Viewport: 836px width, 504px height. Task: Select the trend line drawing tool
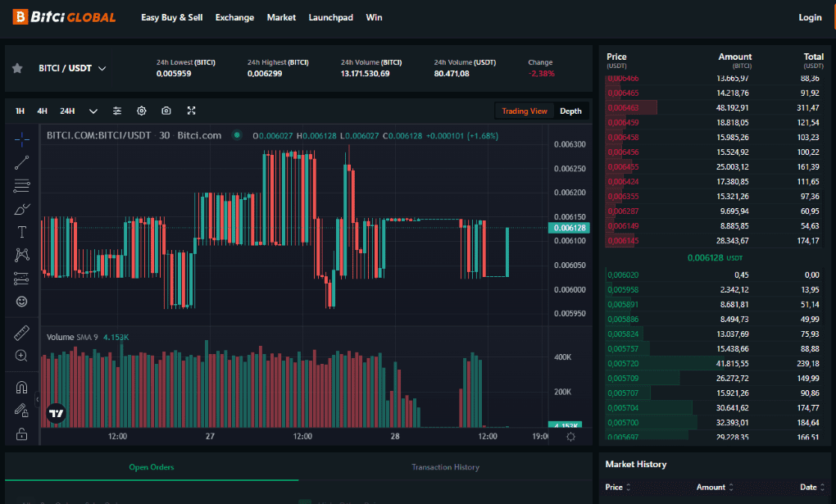pos(21,162)
